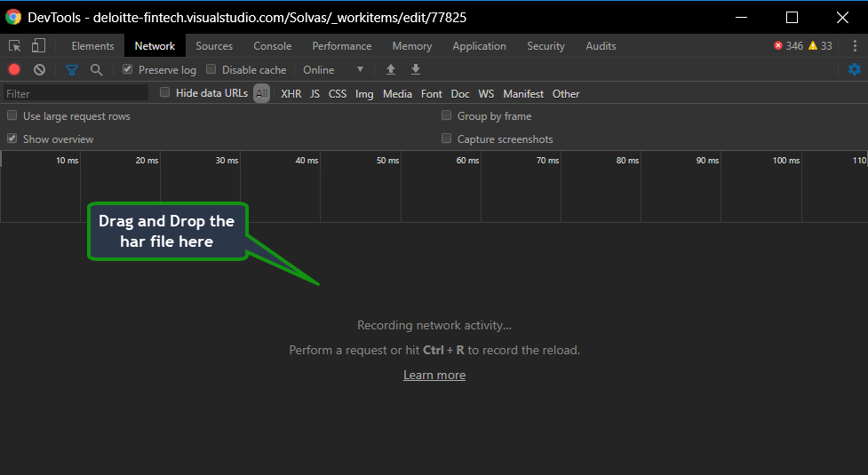868x475 pixels.
Task: Open the DevTools three-dot customize menu
Action: pyautogui.click(x=855, y=46)
